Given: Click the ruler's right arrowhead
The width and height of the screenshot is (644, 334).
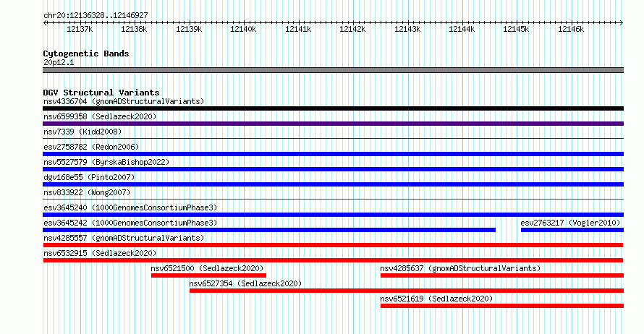Looking at the screenshot, I should tap(622, 23).
